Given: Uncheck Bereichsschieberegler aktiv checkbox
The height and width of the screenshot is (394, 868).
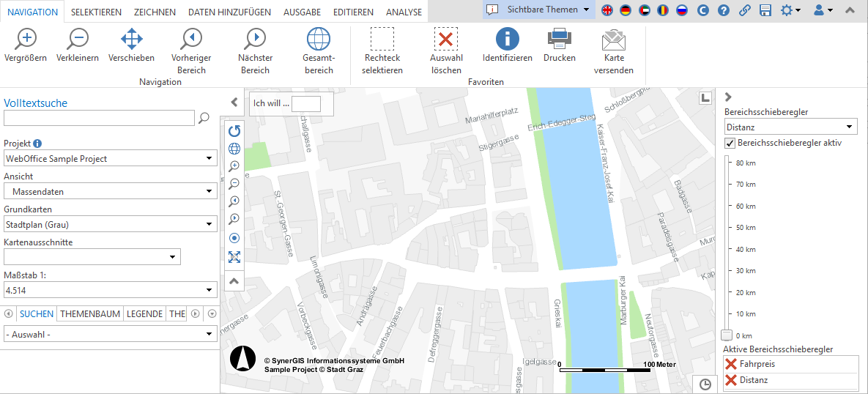Looking at the screenshot, I should coord(730,144).
